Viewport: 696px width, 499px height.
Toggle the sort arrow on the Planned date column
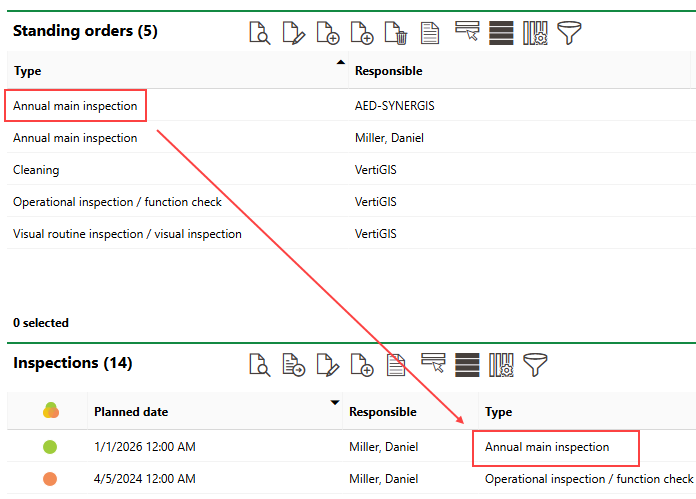[335, 403]
